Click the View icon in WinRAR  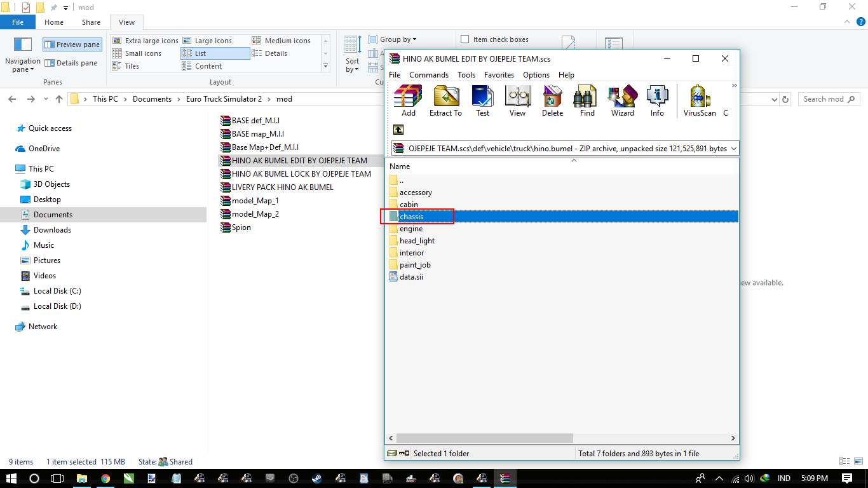click(x=517, y=101)
